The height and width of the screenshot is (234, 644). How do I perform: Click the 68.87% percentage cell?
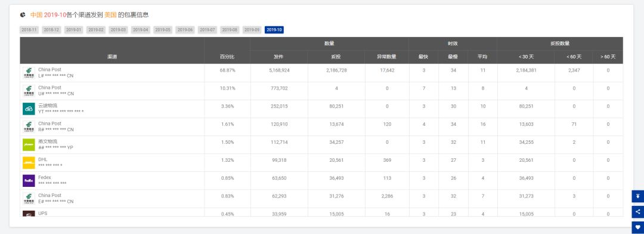(228, 70)
